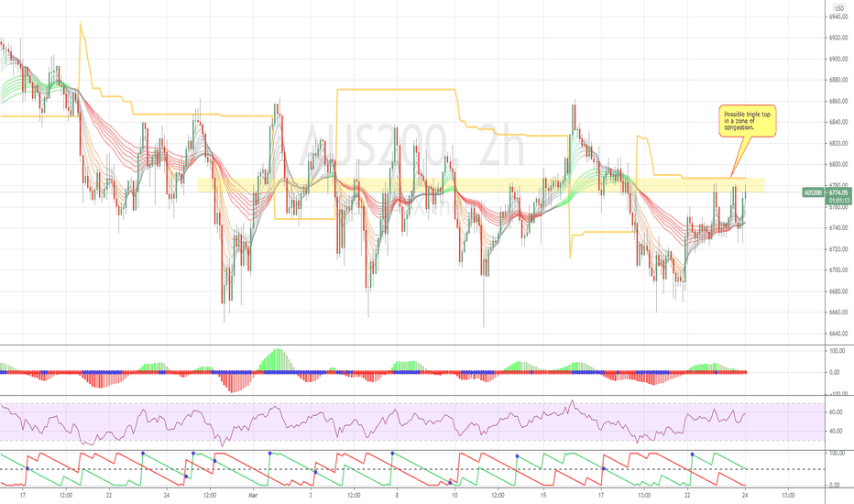Click the 6800.00 price axis label
The image size is (854, 504).
[838, 165]
